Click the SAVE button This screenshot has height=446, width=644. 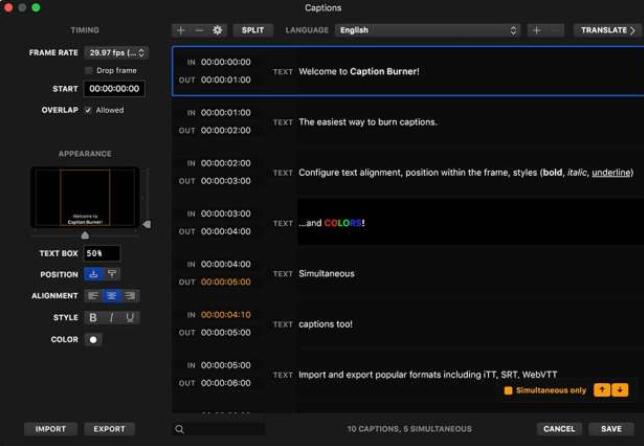(x=611, y=429)
